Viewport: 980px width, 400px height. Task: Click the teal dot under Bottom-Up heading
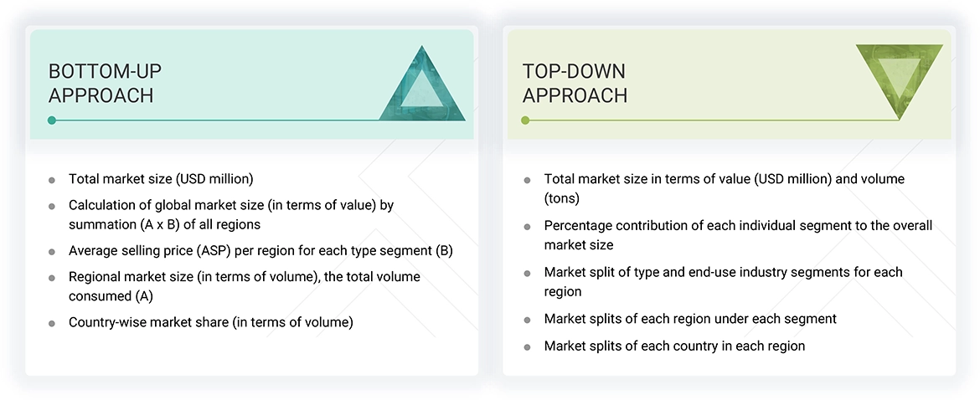click(52, 121)
